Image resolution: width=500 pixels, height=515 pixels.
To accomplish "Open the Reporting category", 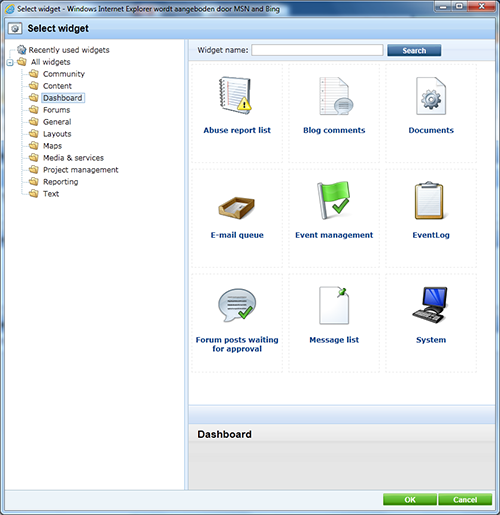I will click(x=60, y=182).
